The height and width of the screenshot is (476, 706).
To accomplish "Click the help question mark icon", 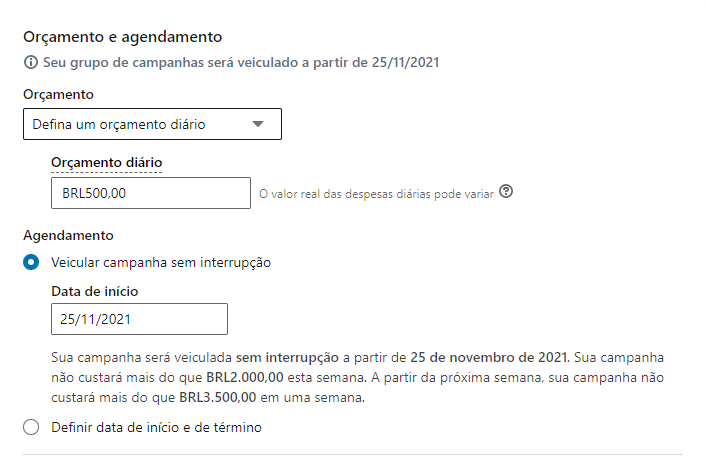I will 506,192.
